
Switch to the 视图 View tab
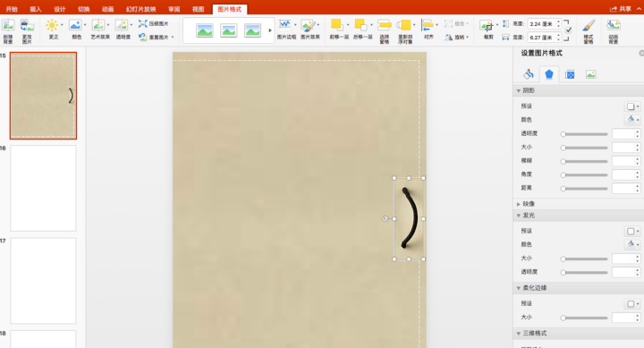198,9
